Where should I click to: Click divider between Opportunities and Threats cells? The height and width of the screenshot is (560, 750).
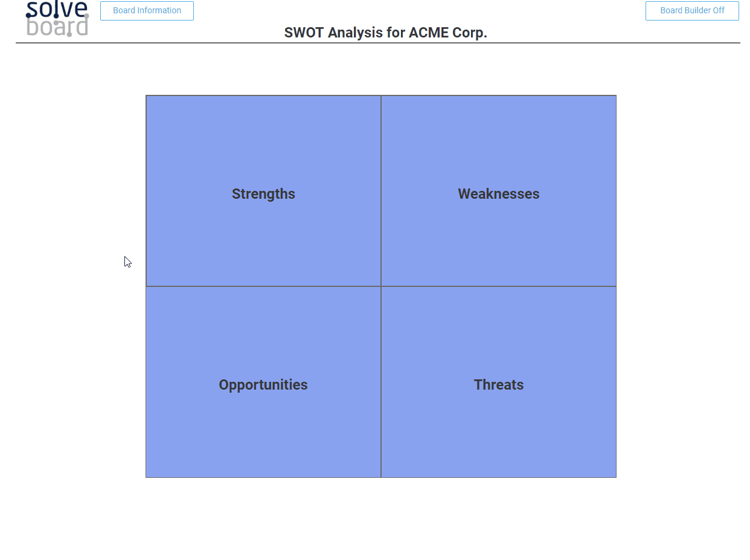pos(381,382)
